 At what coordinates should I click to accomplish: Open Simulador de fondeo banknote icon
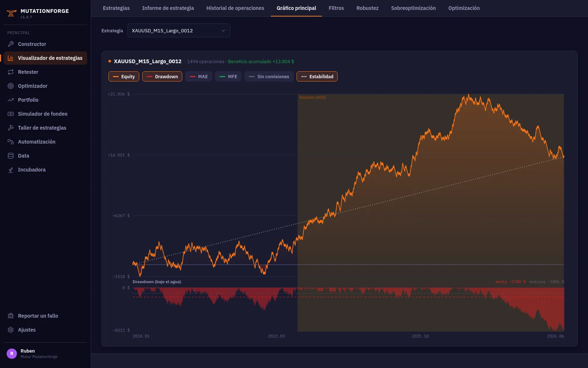[11, 114]
